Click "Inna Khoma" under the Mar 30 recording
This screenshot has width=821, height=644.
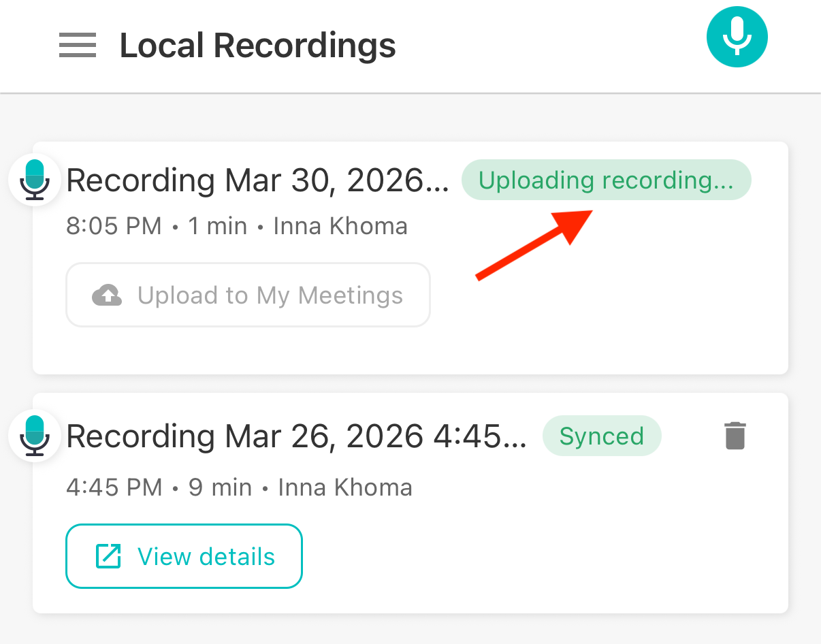[340, 226]
